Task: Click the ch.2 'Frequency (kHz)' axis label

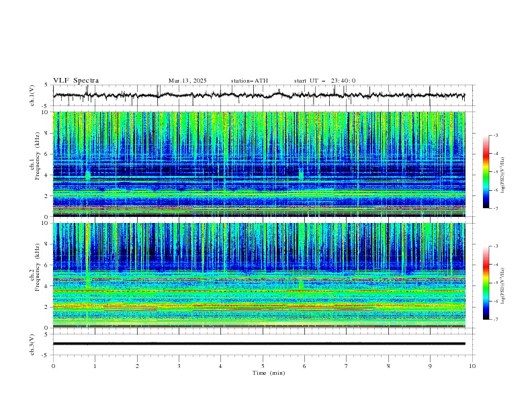Action: pos(38,267)
